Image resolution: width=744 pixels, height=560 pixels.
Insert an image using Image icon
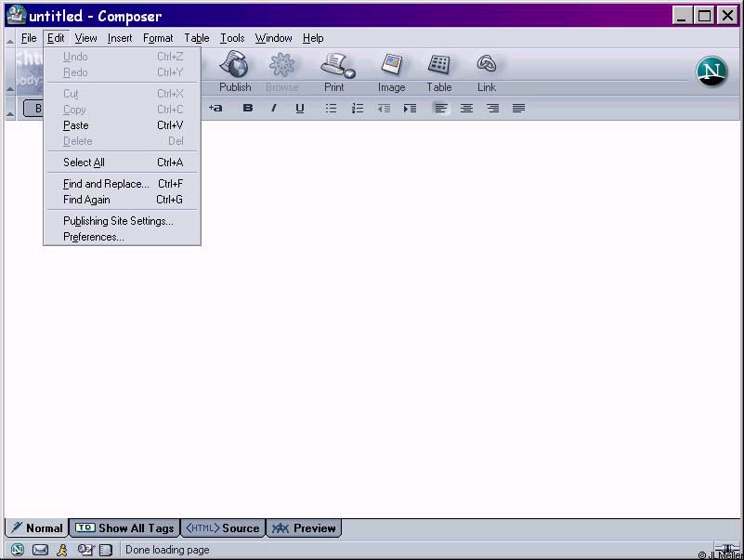tap(391, 72)
